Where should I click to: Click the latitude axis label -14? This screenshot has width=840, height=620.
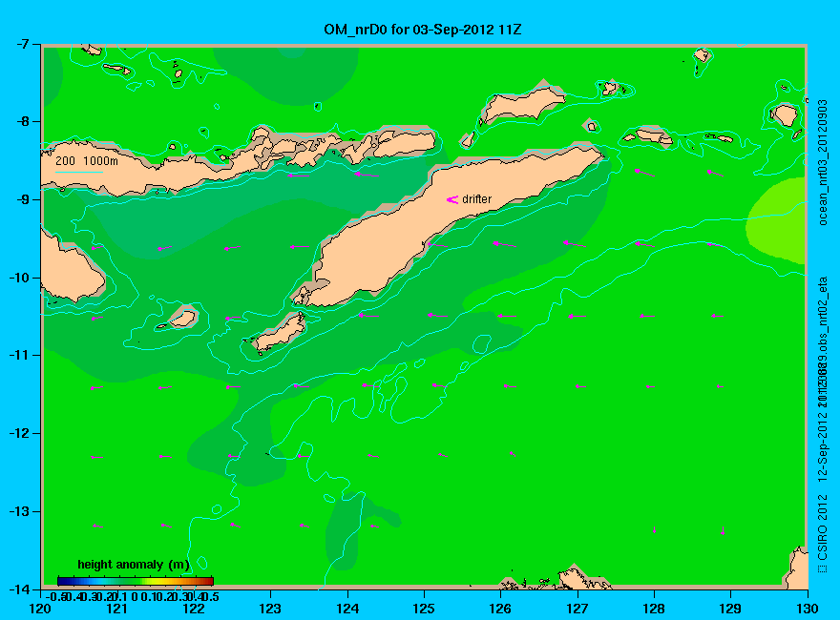[x=21, y=589]
